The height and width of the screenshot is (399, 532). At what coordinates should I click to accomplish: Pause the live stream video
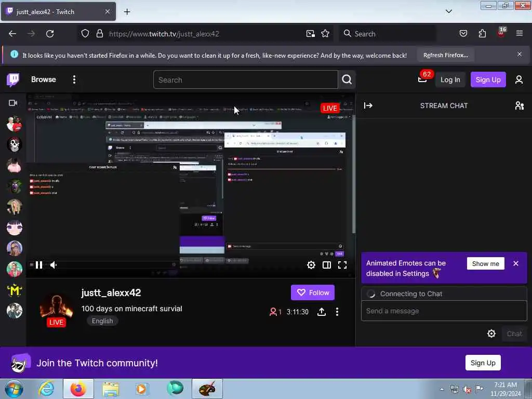[x=39, y=265]
